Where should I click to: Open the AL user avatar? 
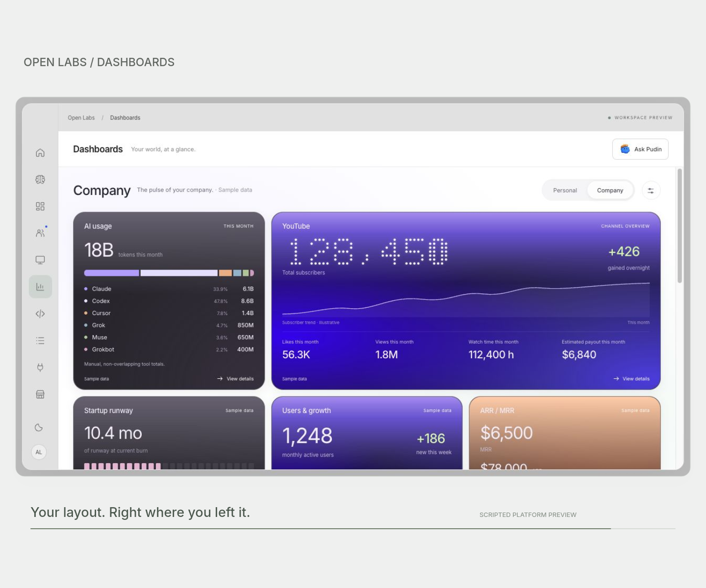coord(39,452)
